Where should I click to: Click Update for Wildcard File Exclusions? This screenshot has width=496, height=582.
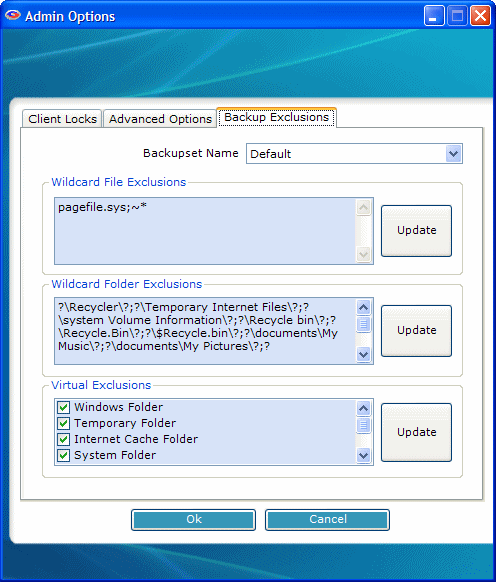416,230
